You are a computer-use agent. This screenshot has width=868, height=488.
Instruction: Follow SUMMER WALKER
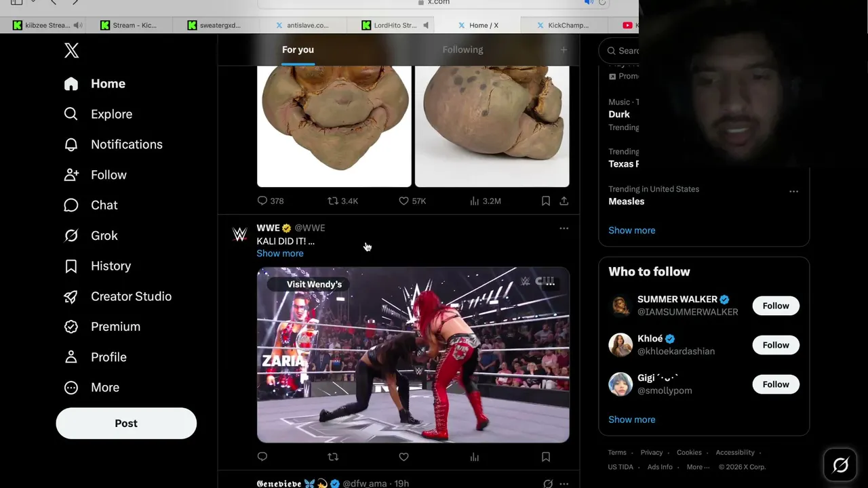point(776,306)
